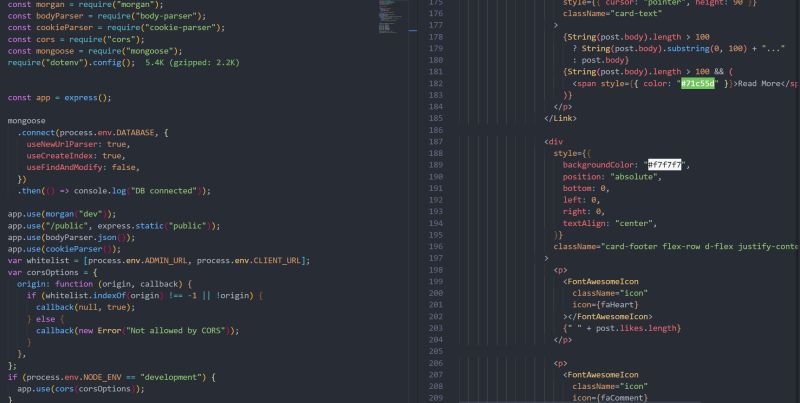
Task: Click the code minimap in left editor
Action: (x=392, y=16)
